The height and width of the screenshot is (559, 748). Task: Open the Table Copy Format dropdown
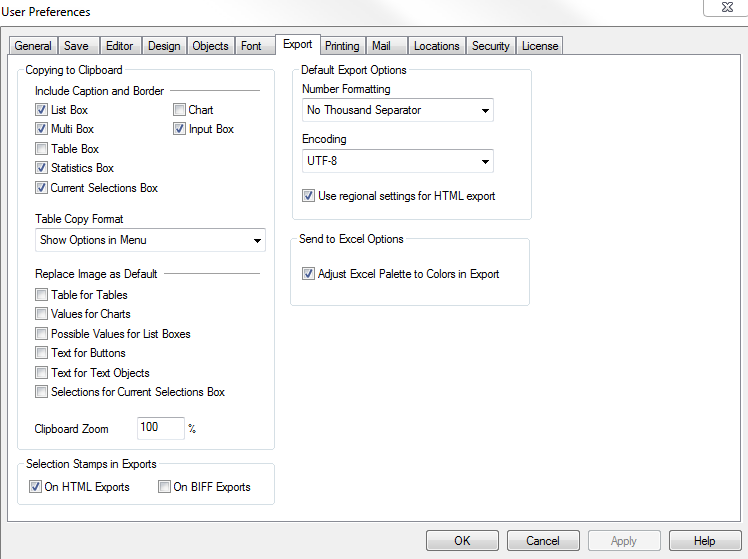coord(150,240)
